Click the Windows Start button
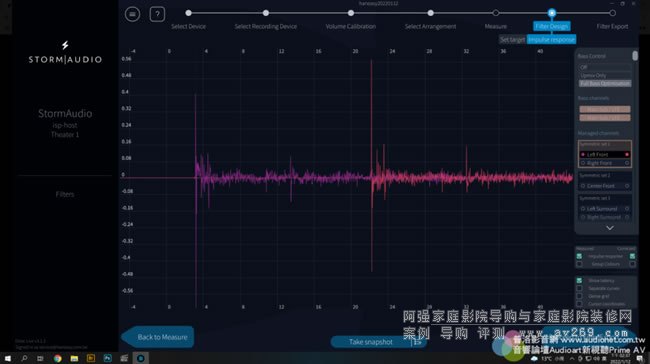The image size is (650, 364). (7, 359)
